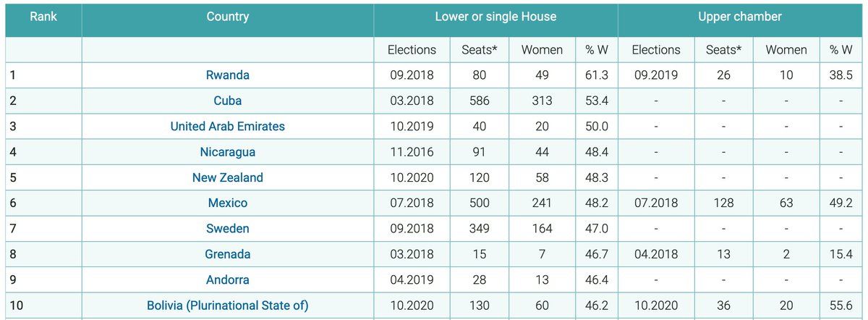Viewport: 868px width, 320px height.
Task: Click the Country column header
Action: 227,16
